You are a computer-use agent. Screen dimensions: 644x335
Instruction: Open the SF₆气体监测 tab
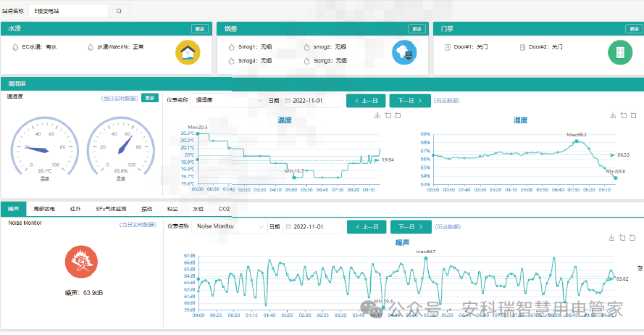point(111,209)
